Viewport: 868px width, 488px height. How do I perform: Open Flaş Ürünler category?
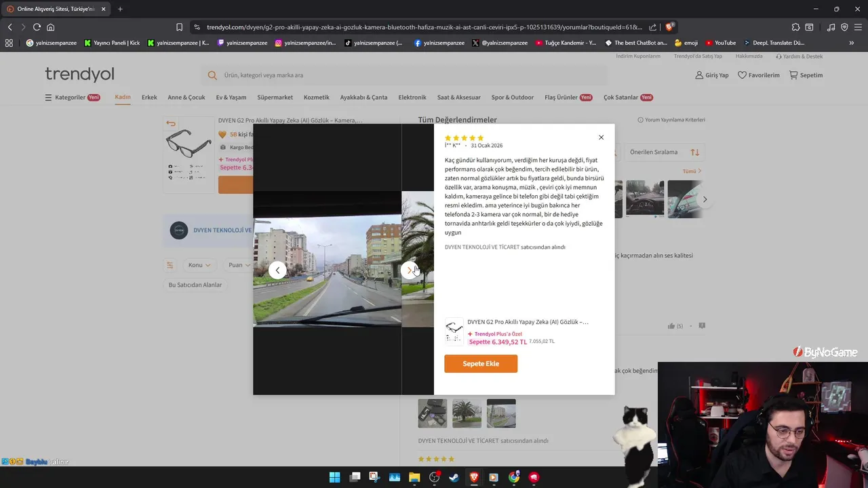[x=568, y=98]
